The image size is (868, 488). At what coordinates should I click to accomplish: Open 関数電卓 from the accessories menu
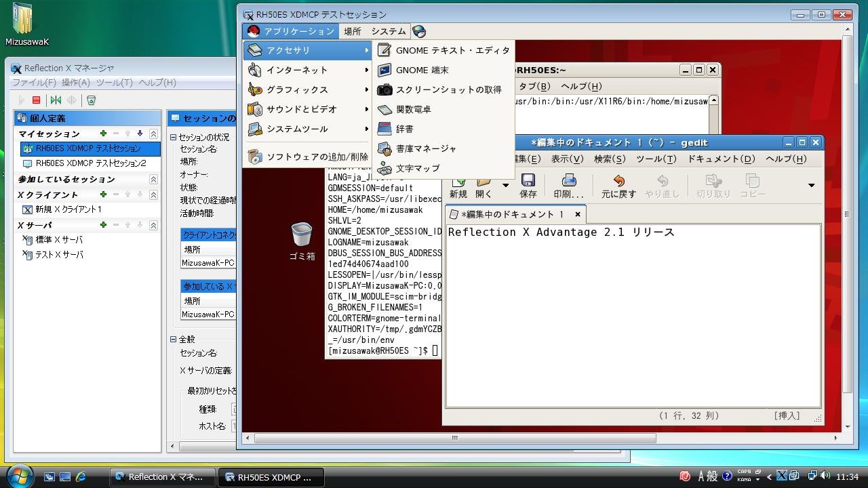[x=443, y=109]
